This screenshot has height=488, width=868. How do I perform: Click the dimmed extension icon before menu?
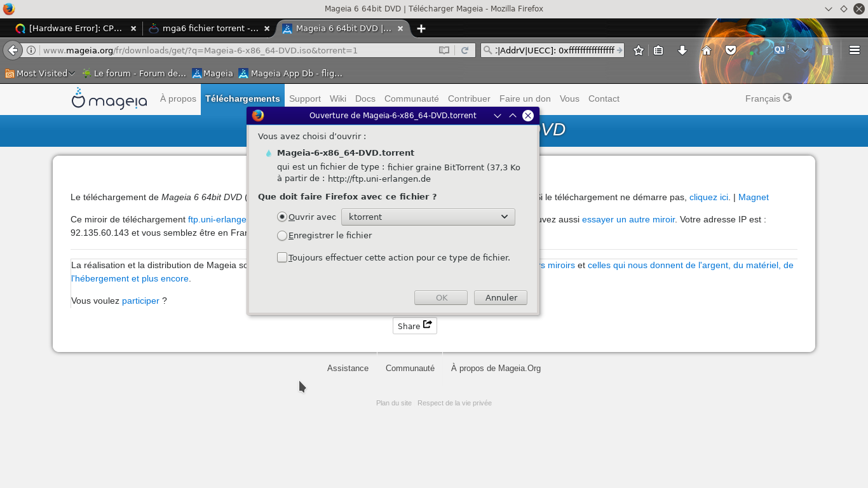point(827,50)
